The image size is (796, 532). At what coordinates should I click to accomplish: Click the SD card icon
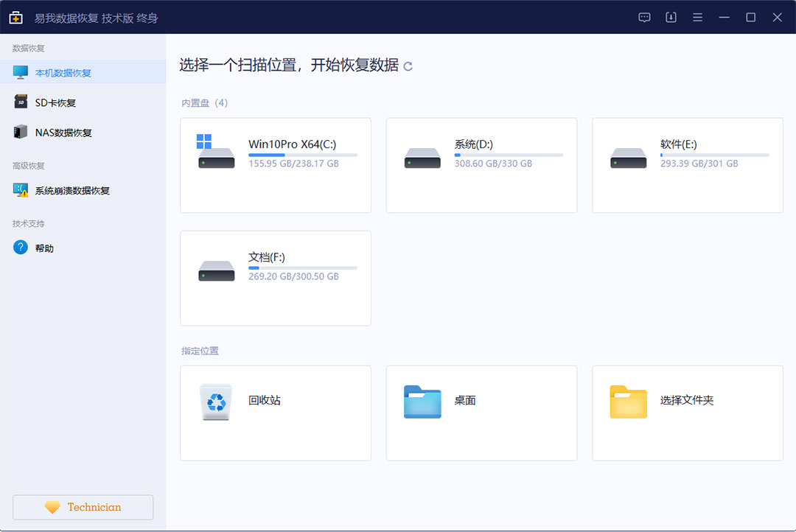point(21,102)
